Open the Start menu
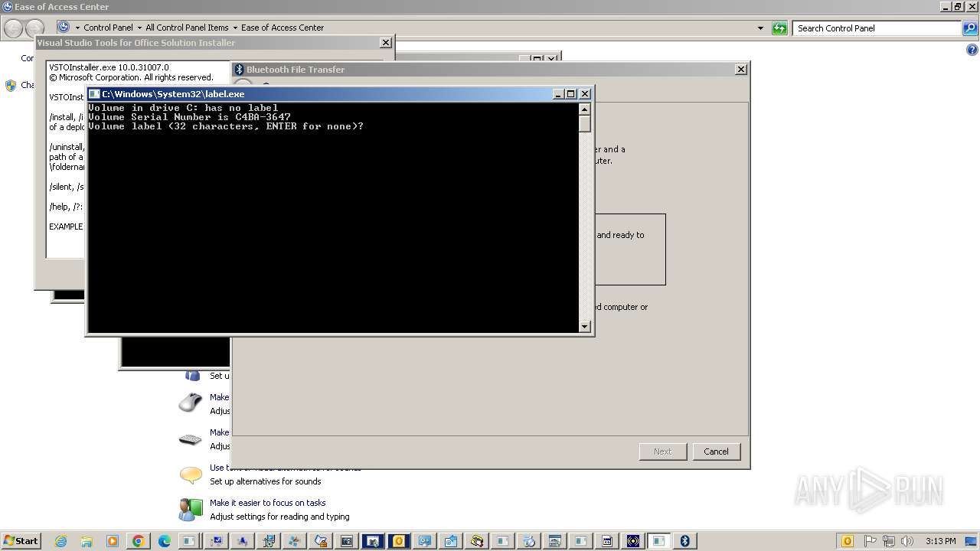 pos(21,541)
